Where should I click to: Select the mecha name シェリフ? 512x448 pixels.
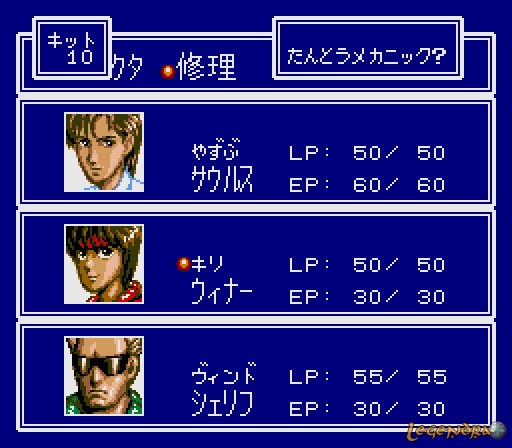tap(222, 403)
